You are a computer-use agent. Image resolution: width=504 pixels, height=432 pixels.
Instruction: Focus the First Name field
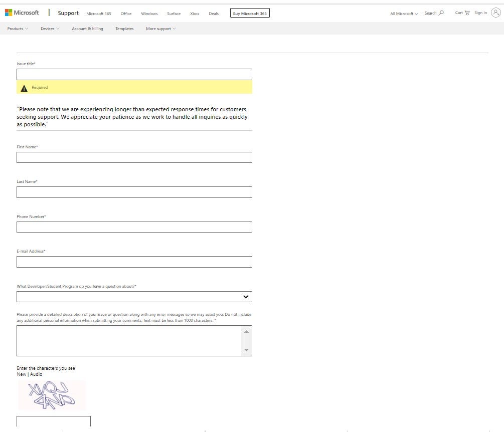[x=134, y=157]
